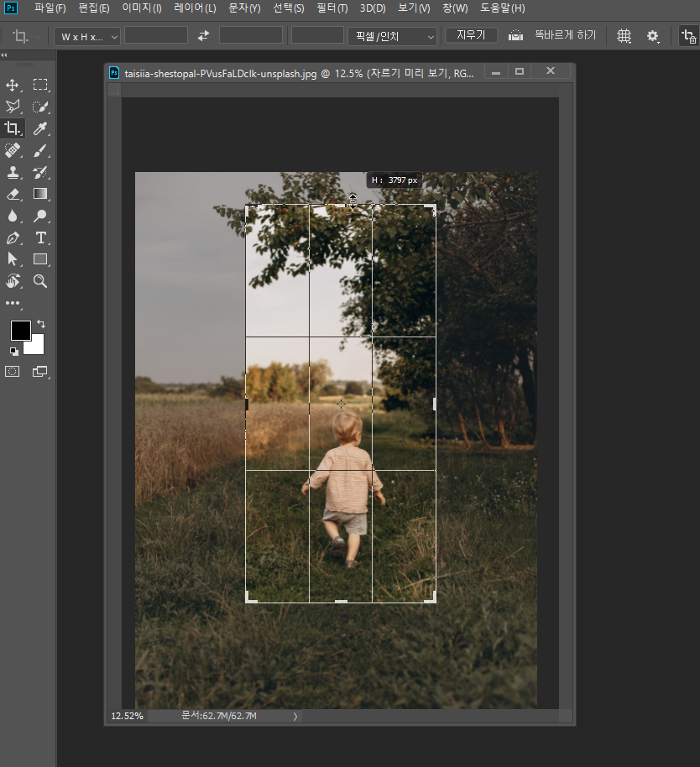Select the History Brush tool
The image size is (700, 767).
(x=40, y=172)
